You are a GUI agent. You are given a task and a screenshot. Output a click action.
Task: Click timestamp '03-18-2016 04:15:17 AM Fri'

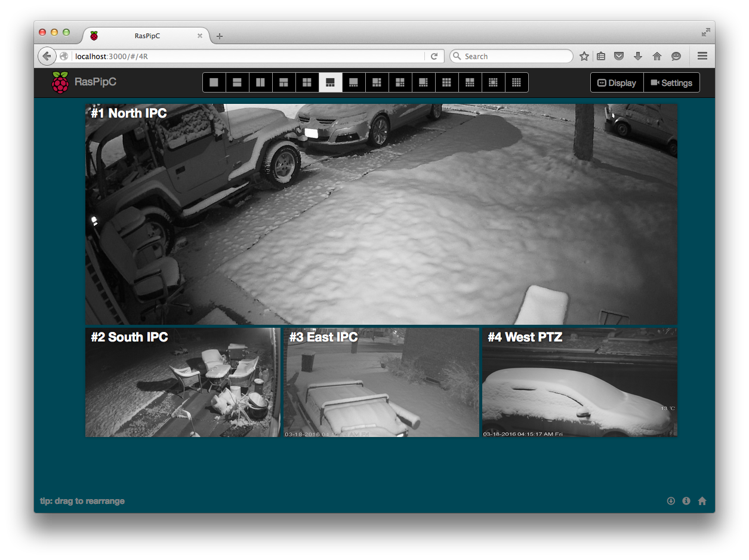[x=523, y=433]
